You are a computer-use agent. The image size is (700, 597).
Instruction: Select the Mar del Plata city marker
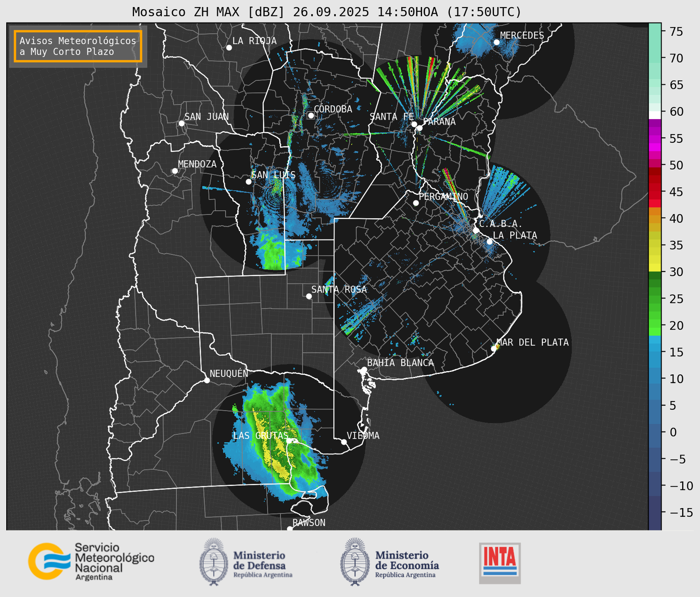[x=494, y=349]
